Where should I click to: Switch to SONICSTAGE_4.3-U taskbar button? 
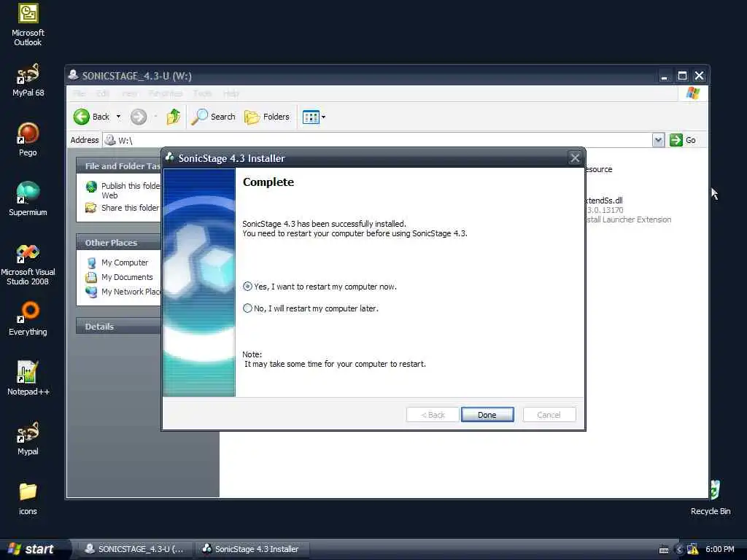click(x=135, y=549)
